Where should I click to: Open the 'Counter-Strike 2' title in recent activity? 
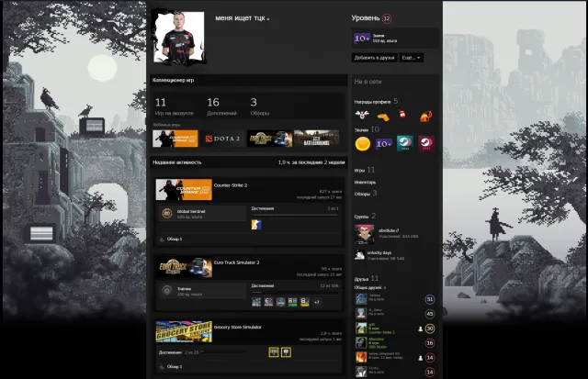point(231,185)
